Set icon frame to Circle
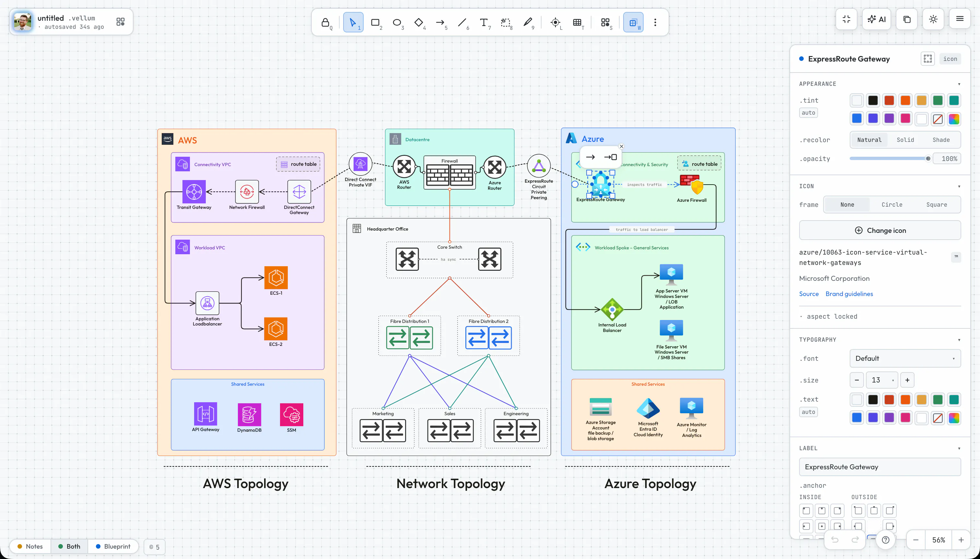This screenshot has width=980, height=559. point(892,205)
